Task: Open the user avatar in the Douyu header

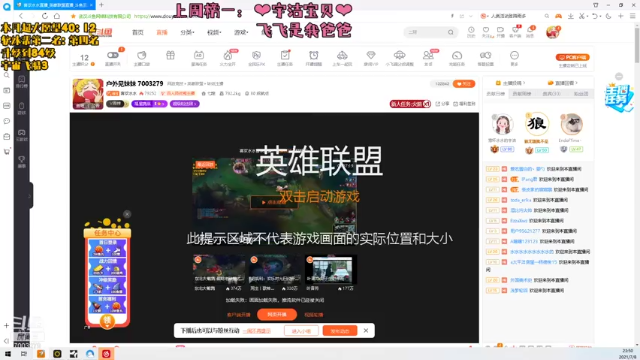Action: 553,32
